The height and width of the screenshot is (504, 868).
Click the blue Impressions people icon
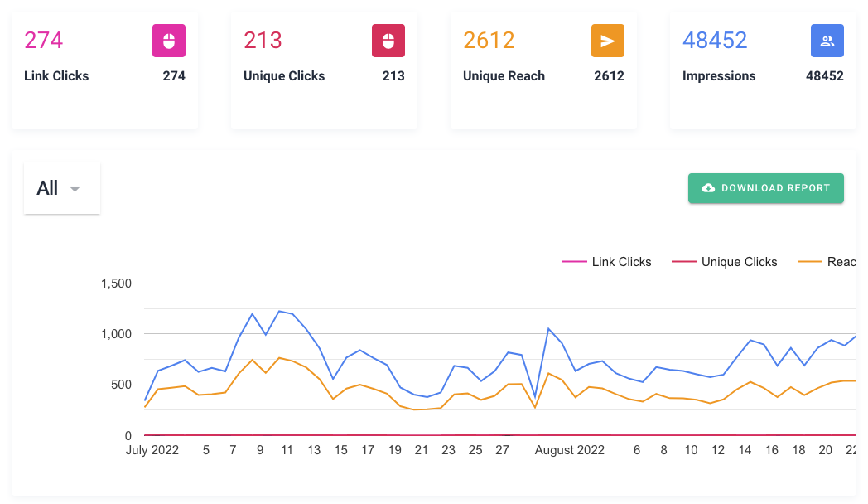coord(827,41)
